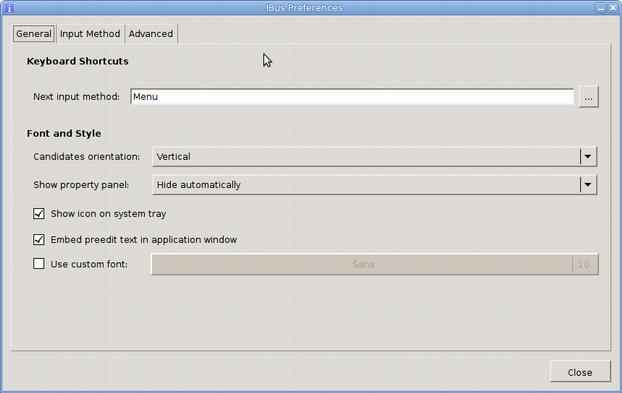The height and width of the screenshot is (393, 622).
Task: Minimize the IBus Preferences window
Action: (x=601, y=8)
